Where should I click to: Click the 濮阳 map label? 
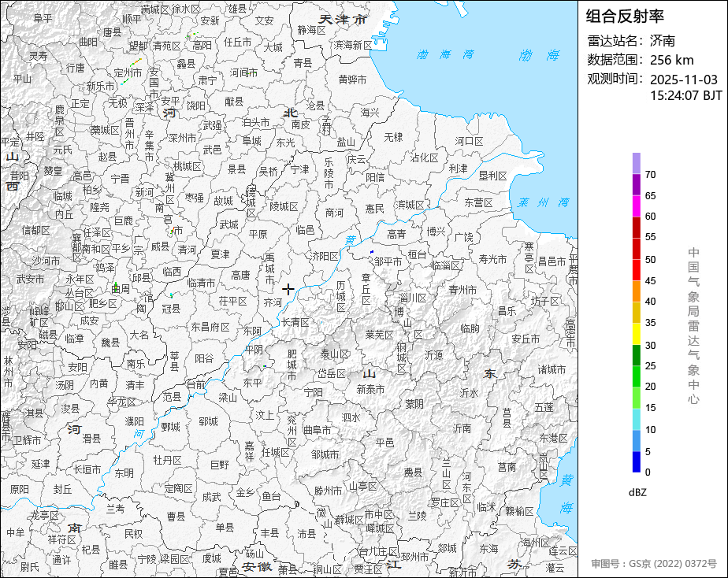point(134,421)
